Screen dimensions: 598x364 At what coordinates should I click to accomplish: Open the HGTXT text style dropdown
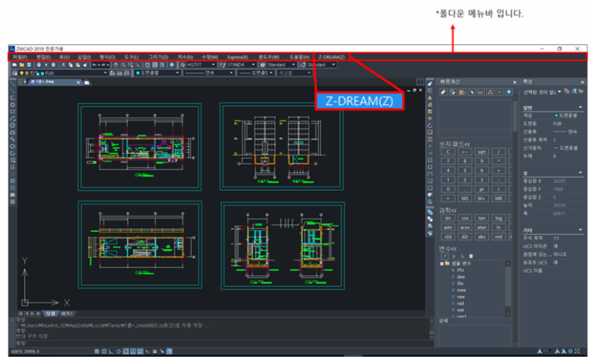point(213,65)
